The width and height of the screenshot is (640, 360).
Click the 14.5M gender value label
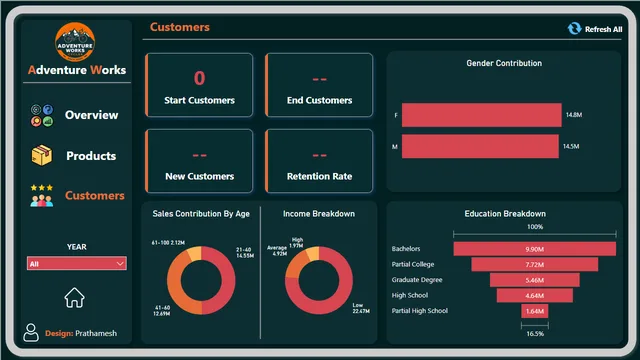click(571, 146)
